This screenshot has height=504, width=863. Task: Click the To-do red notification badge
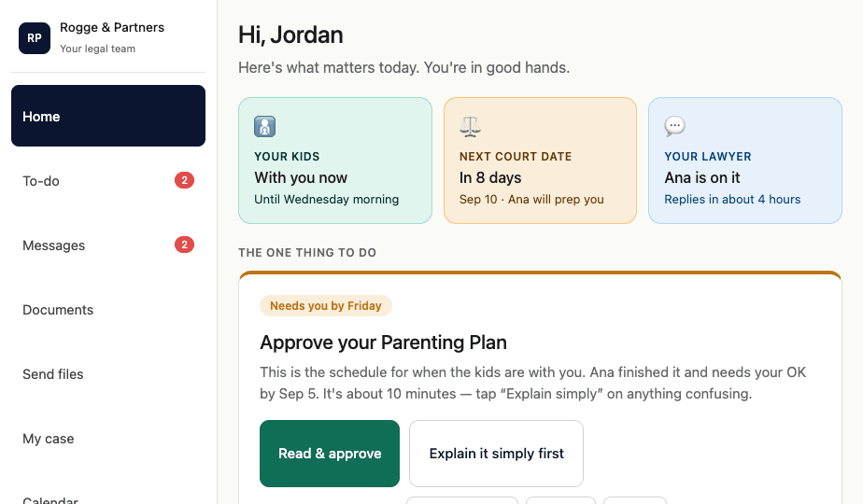click(184, 180)
